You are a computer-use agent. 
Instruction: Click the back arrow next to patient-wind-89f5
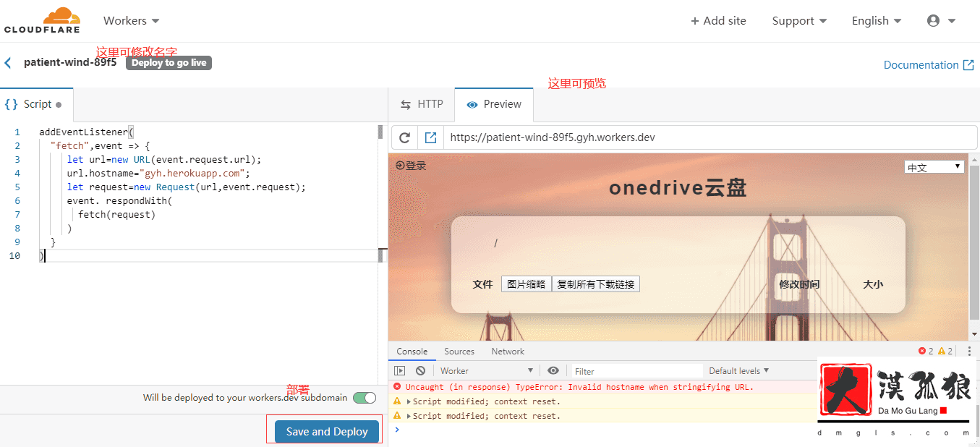click(9, 61)
